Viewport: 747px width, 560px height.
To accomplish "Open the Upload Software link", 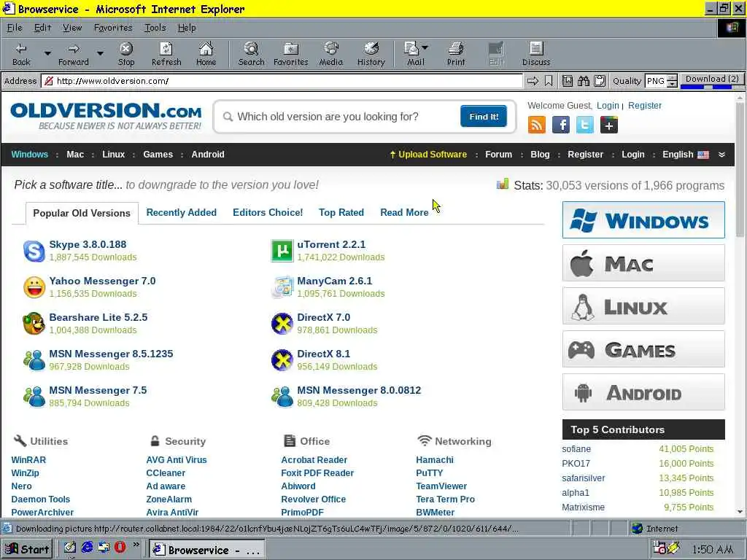I will pos(427,155).
